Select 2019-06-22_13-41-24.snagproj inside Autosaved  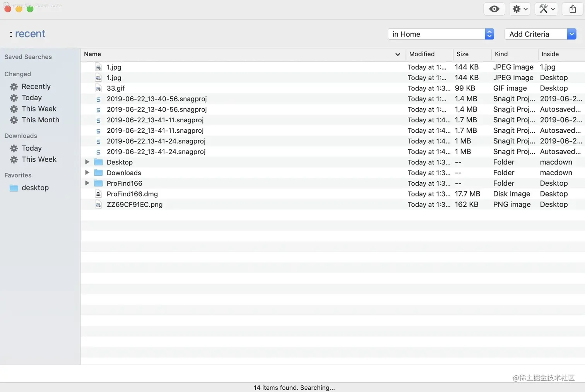point(333,152)
